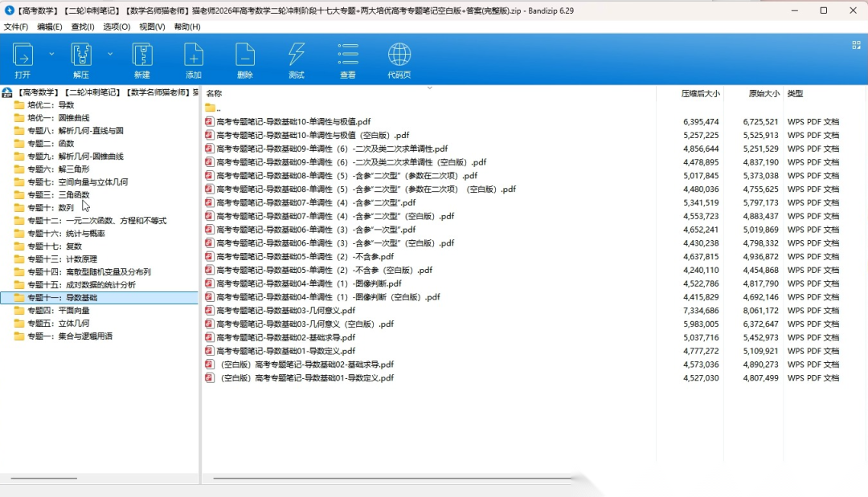Image resolution: width=868 pixels, height=497 pixels.
Task: Select the 培优二：导数 folder in tree
Action: click(51, 105)
